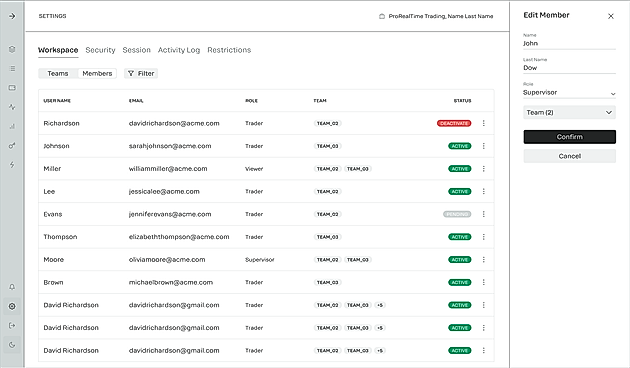Image resolution: width=630 pixels, height=368 pixels.
Task: Click TEAM_03 tag in Brown row
Action: click(327, 282)
